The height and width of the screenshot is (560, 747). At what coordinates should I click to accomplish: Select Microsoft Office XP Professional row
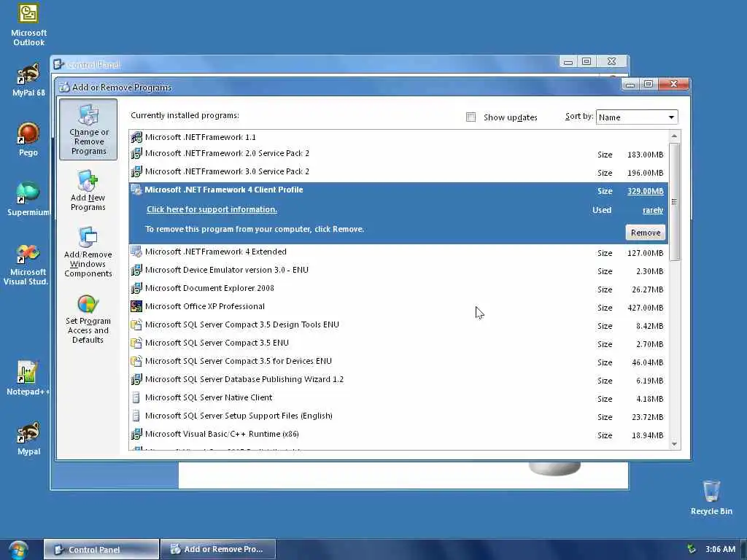pos(398,307)
